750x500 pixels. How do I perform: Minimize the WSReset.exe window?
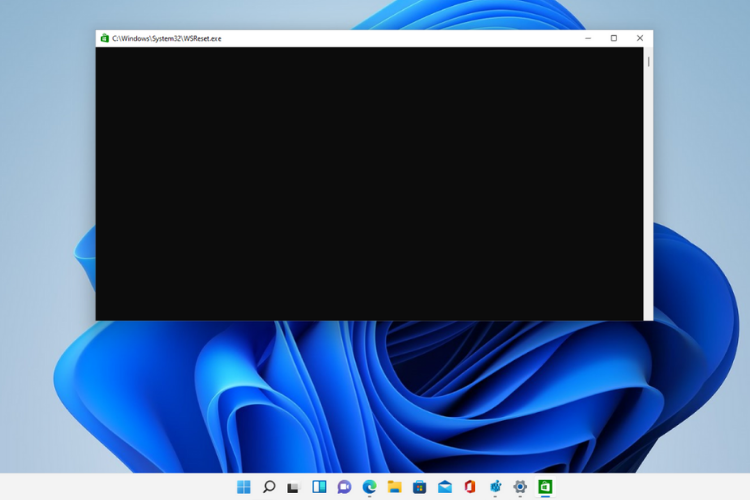[588, 38]
